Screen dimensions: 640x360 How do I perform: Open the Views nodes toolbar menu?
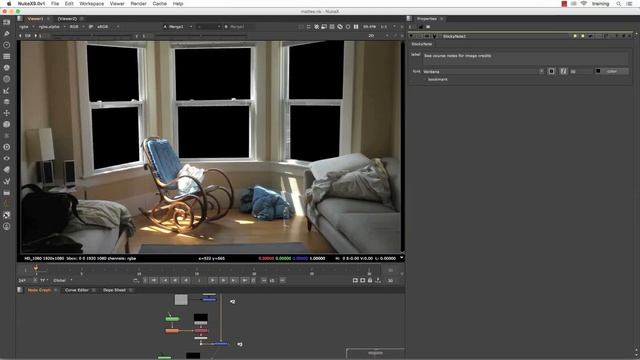pos(7,158)
